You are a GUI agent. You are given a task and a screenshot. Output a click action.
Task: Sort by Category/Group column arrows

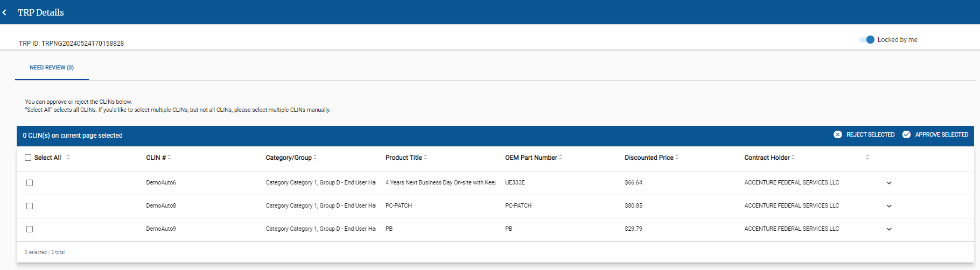[x=315, y=158]
